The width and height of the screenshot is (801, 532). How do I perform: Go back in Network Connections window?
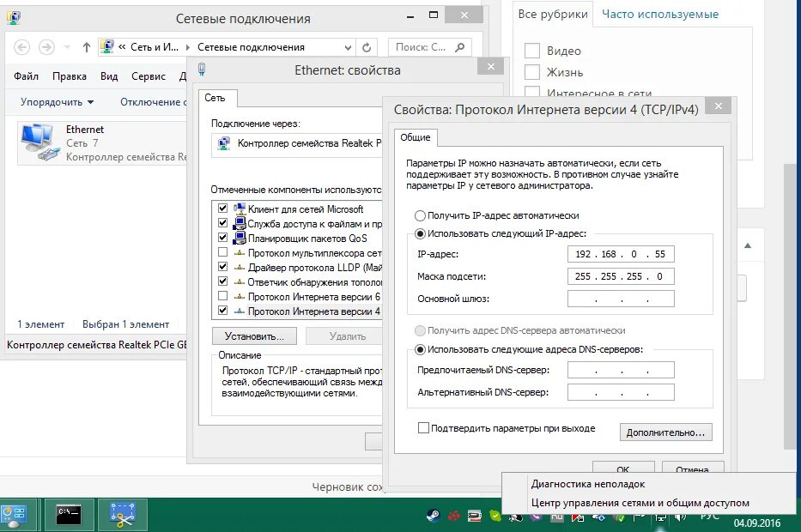point(21,47)
